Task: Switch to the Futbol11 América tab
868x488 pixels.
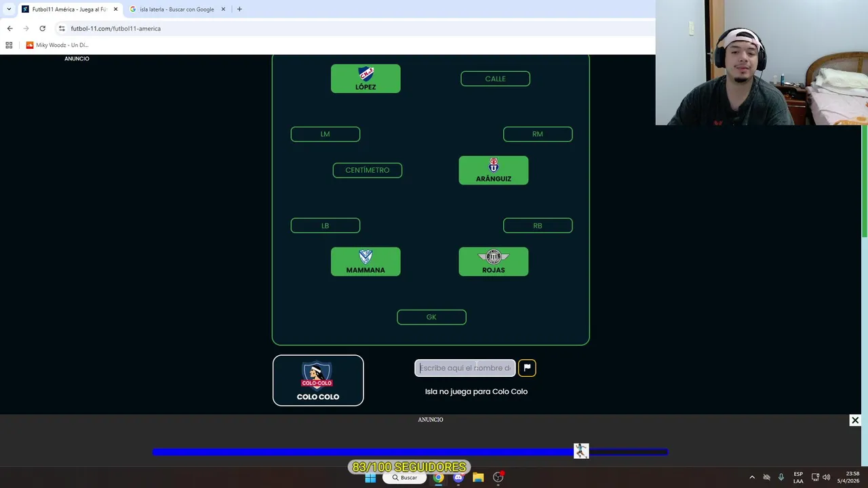Action: pos(68,9)
